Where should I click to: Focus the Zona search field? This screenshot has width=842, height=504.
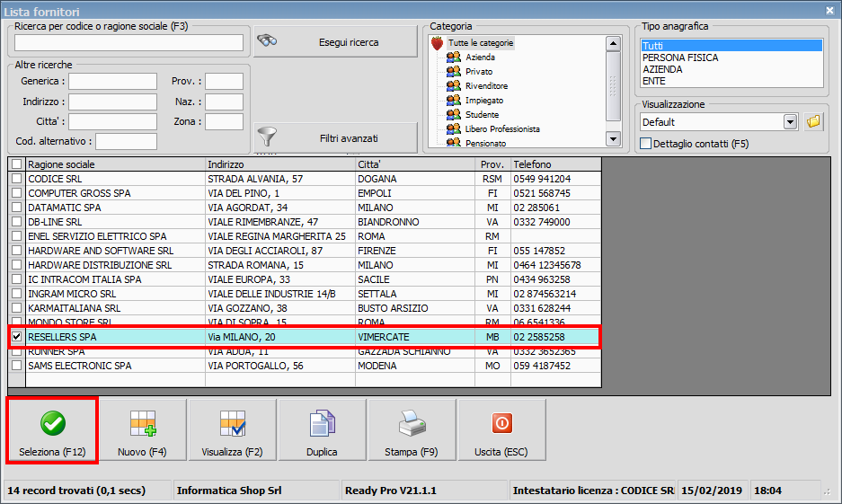coord(224,121)
